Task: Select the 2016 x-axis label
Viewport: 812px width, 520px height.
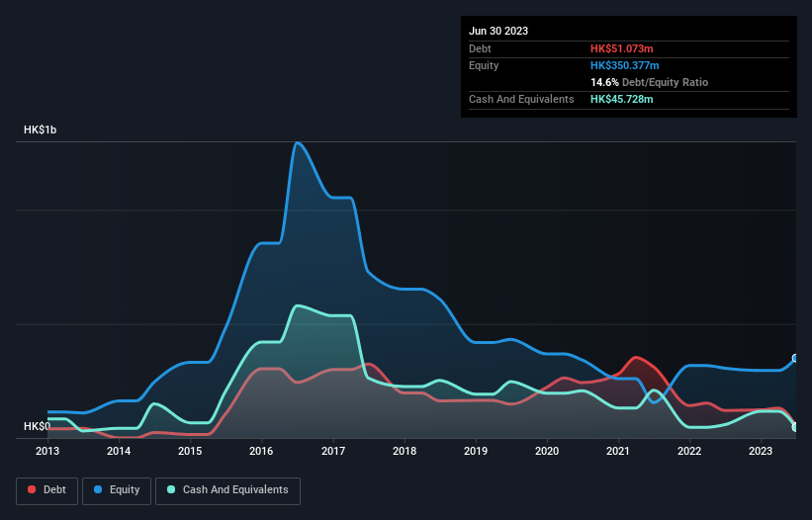Action: [261, 451]
